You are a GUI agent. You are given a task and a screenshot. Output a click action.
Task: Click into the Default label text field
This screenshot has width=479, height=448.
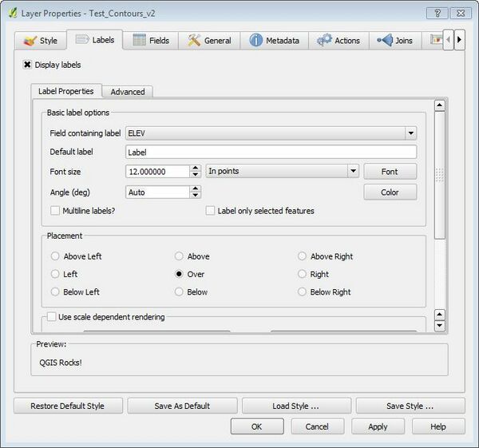pyautogui.click(x=271, y=152)
